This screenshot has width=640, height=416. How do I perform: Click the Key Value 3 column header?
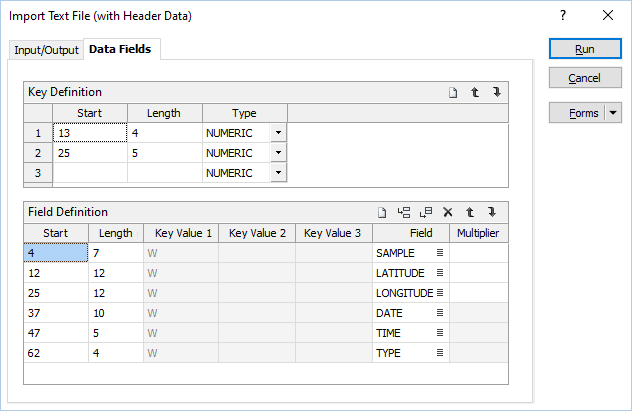334,233
